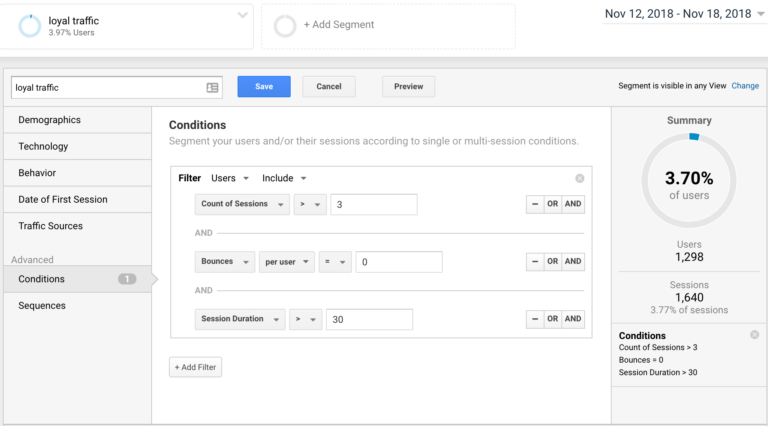Click the loyal traffic segment circle icon
The height and width of the screenshot is (426, 768).
[29, 26]
